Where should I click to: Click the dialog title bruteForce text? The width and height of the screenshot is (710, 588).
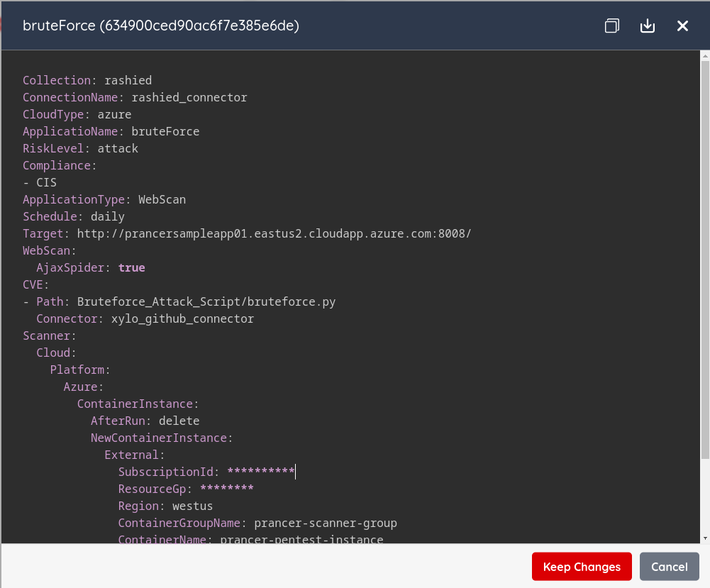click(x=59, y=26)
